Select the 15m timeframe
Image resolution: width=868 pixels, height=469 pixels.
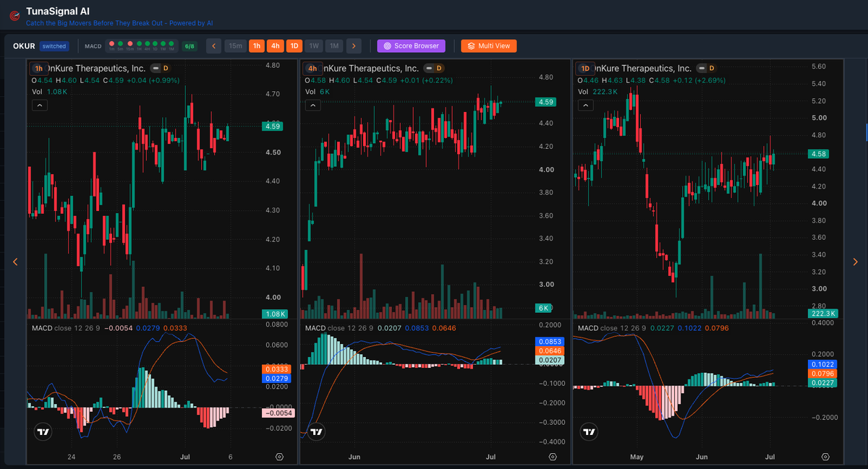pyautogui.click(x=235, y=46)
